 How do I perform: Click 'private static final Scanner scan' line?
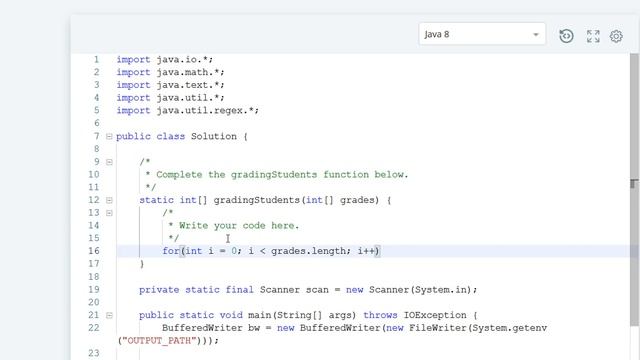click(233, 290)
